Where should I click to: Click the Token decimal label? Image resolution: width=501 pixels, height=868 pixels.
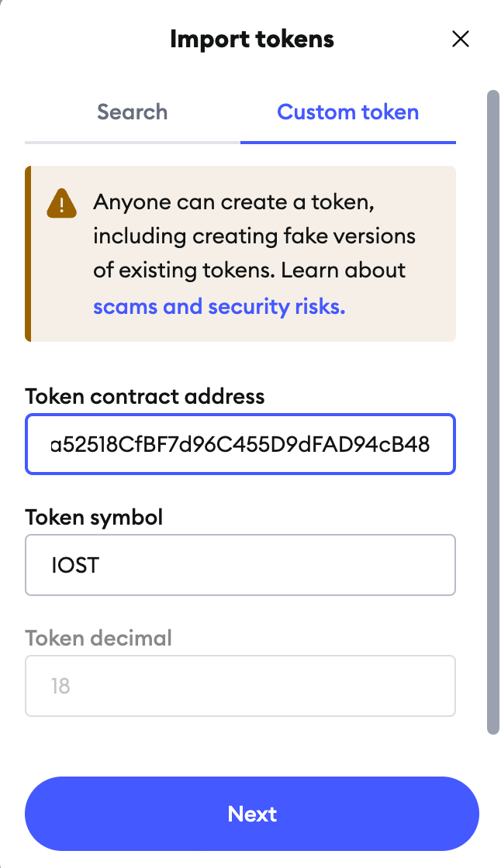[x=98, y=639]
